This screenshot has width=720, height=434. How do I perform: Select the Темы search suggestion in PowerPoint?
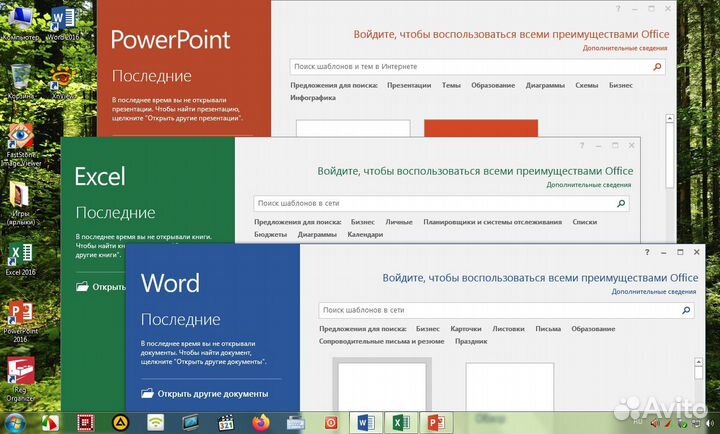pos(451,85)
